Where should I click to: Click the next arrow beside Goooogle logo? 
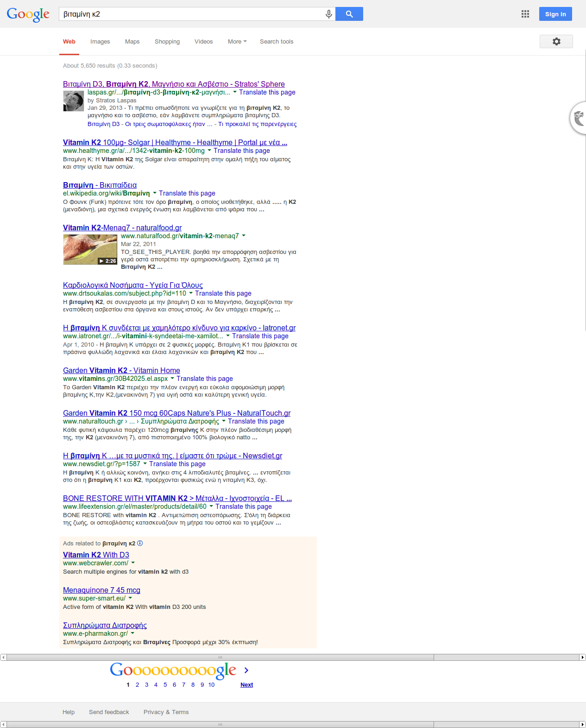246,670
